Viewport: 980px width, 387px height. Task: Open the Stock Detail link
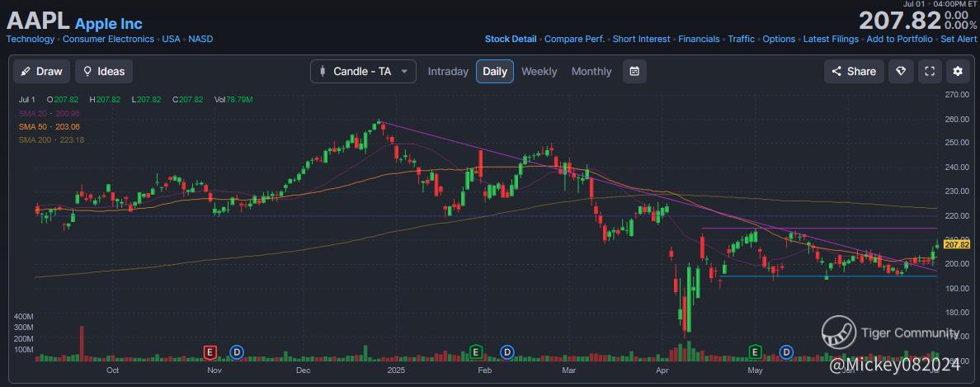click(x=511, y=39)
